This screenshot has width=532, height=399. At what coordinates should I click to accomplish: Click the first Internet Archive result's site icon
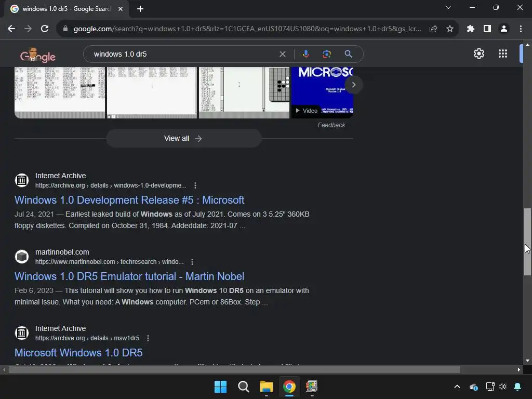(x=22, y=180)
